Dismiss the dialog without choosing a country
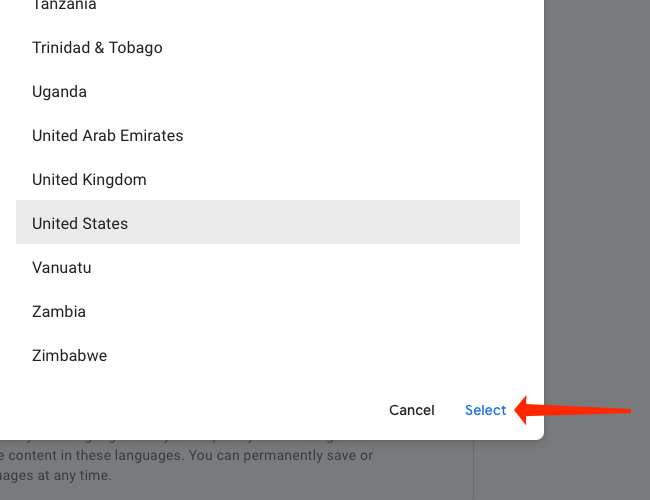 click(x=412, y=410)
